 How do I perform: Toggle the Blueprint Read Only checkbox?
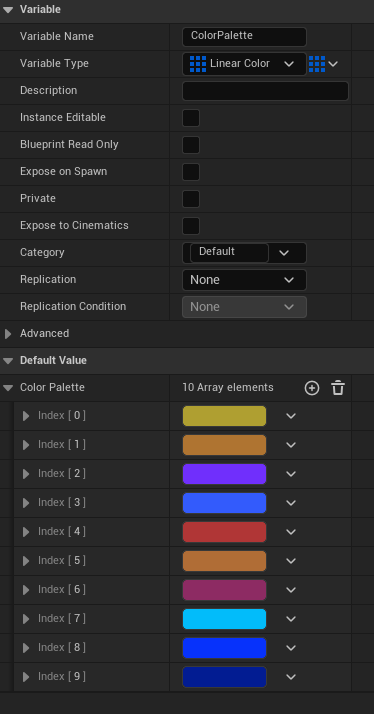coord(191,145)
